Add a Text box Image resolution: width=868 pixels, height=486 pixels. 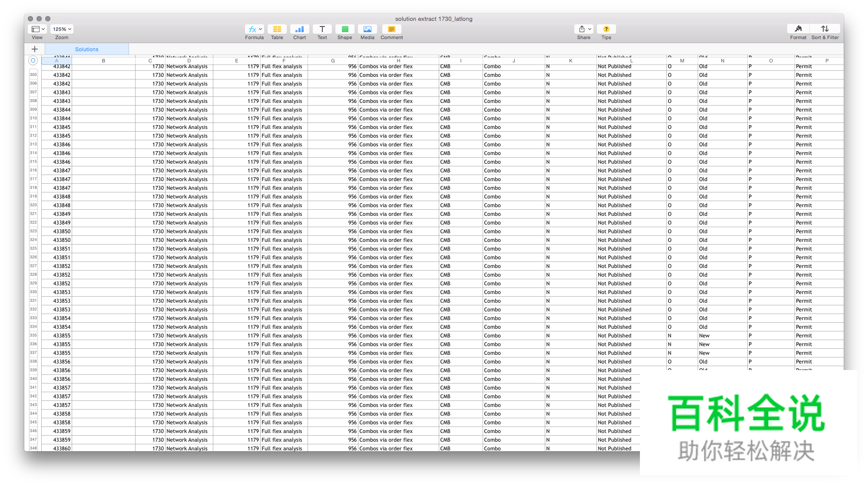322,29
